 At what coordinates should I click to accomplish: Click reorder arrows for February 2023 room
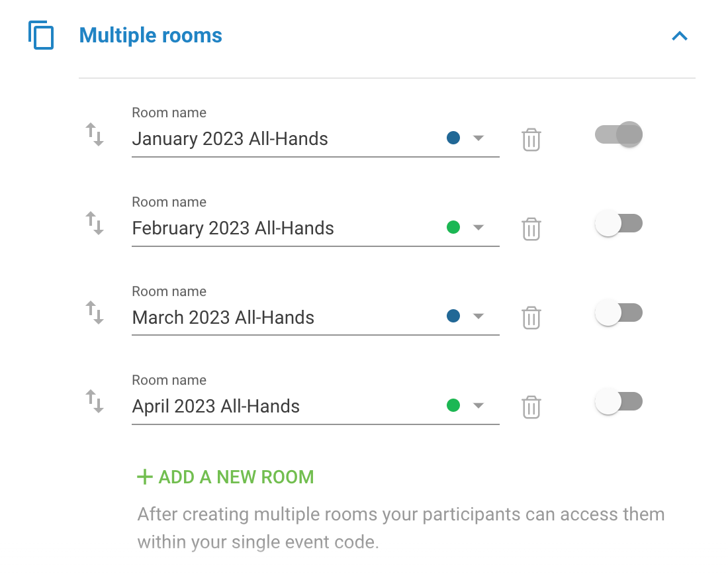(x=95, y=223)
